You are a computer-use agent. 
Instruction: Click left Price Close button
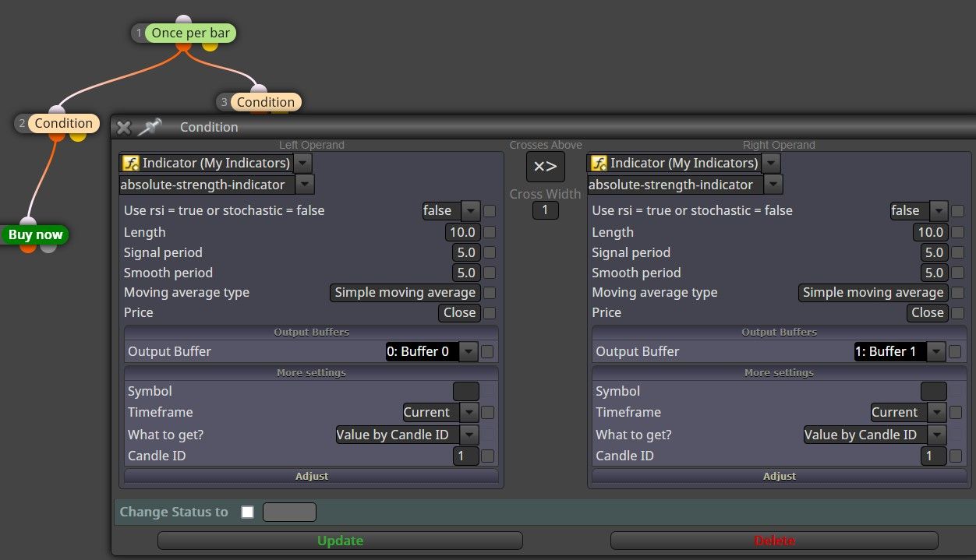[x=459, y=313]
